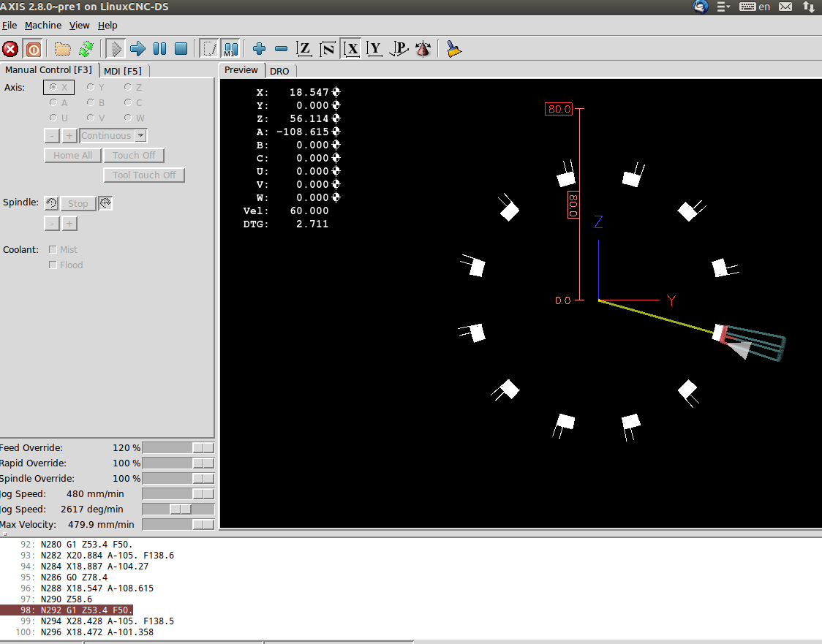
Task: Toggle the optional stop M1 icon
Action: click(x=230, y=49)
